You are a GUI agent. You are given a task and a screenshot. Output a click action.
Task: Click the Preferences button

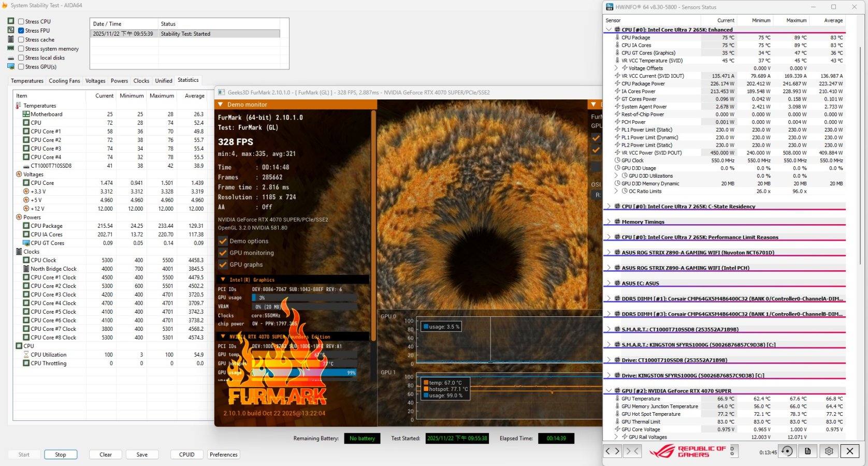click(224, 455)
